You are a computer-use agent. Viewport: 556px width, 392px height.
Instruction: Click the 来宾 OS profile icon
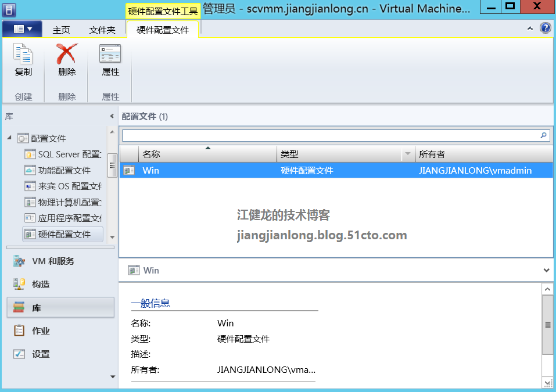tap(30, 186)
